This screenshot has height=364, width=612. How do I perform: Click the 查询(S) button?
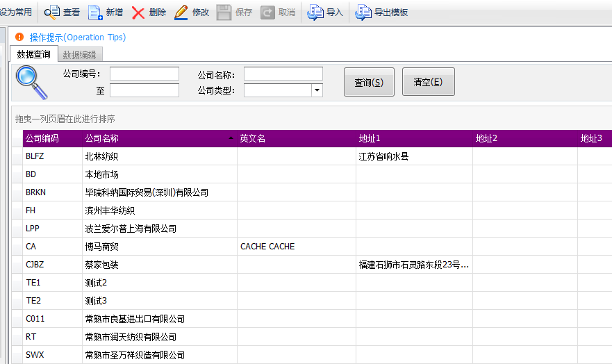pyautogui.click(x=369, y=82)
